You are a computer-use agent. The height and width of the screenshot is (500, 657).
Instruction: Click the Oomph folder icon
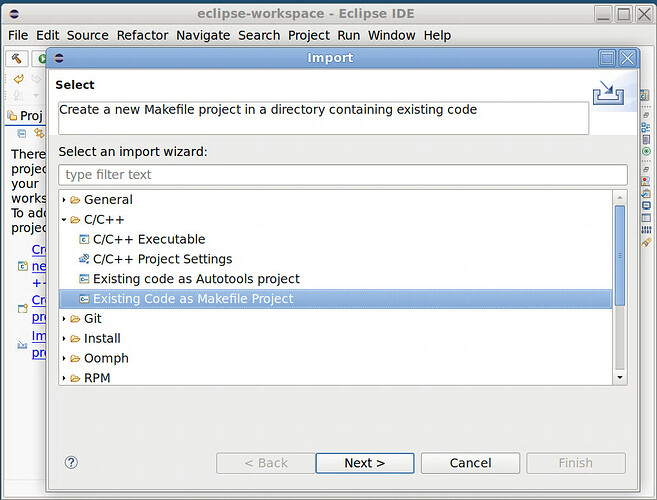(x=75, y=358)
